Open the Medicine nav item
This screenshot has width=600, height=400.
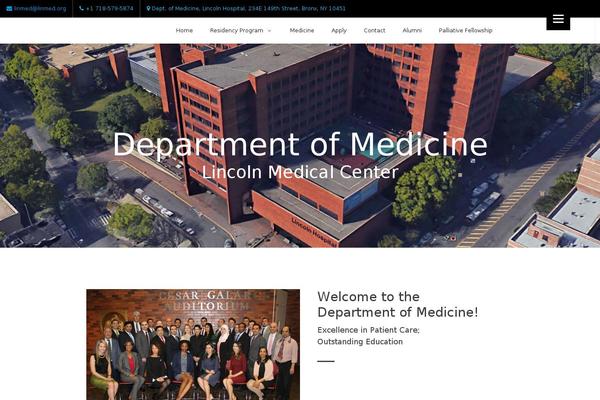point(302,30)
